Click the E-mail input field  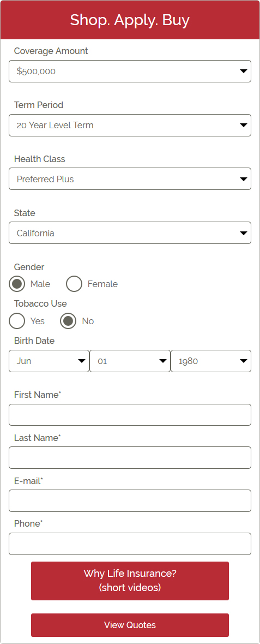click(130, 500)
